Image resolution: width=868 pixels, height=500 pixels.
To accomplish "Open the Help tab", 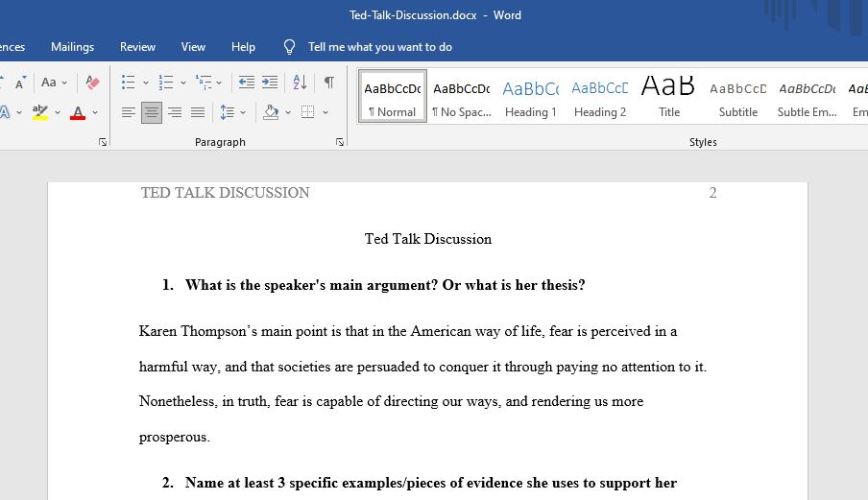I will point(244,47).
